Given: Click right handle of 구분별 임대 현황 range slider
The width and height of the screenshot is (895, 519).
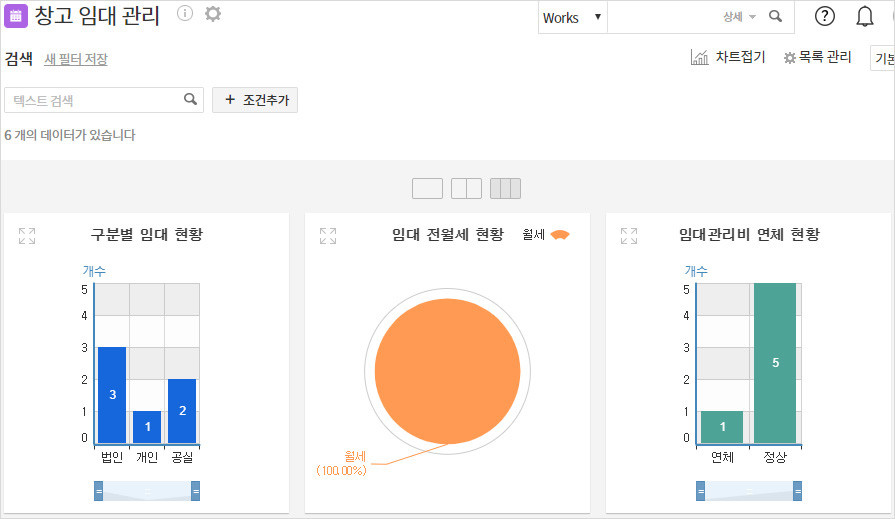Looking at the screenshot, I should [x=195, y=491].
